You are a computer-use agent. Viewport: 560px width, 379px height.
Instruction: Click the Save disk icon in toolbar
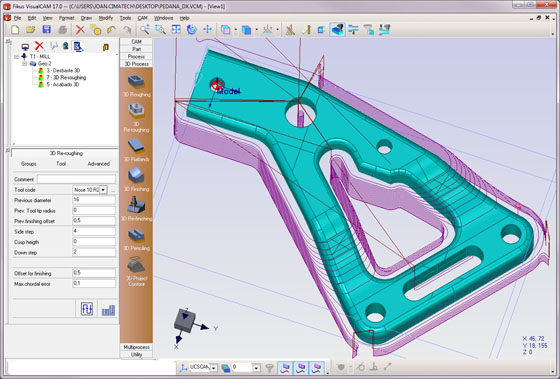tap(46, 30)
